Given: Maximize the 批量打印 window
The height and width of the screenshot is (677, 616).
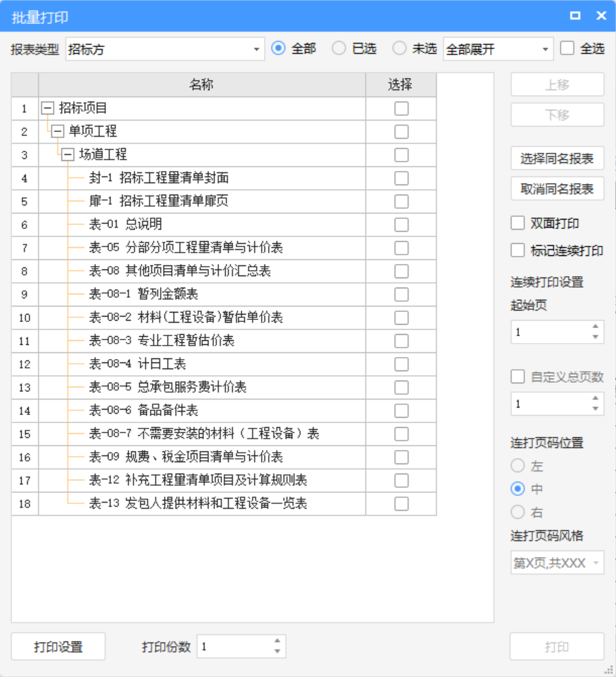Looking at the screenshot, I should pos(576,16).
